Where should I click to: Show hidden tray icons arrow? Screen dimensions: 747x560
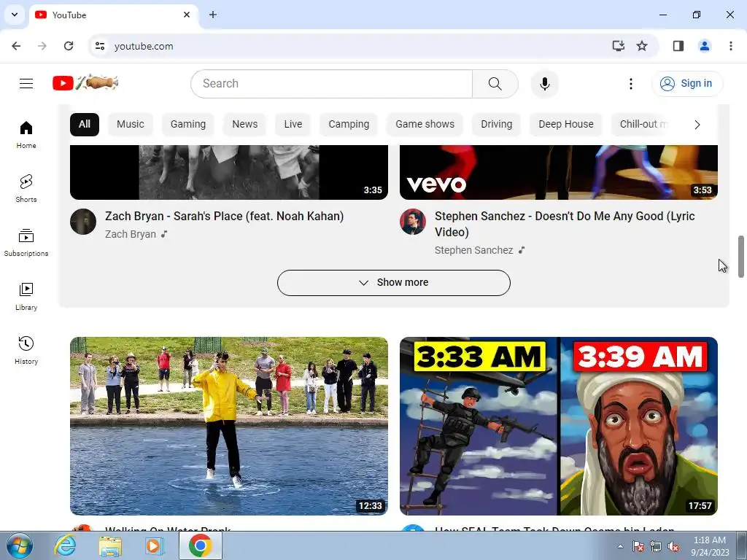(620, 546)
